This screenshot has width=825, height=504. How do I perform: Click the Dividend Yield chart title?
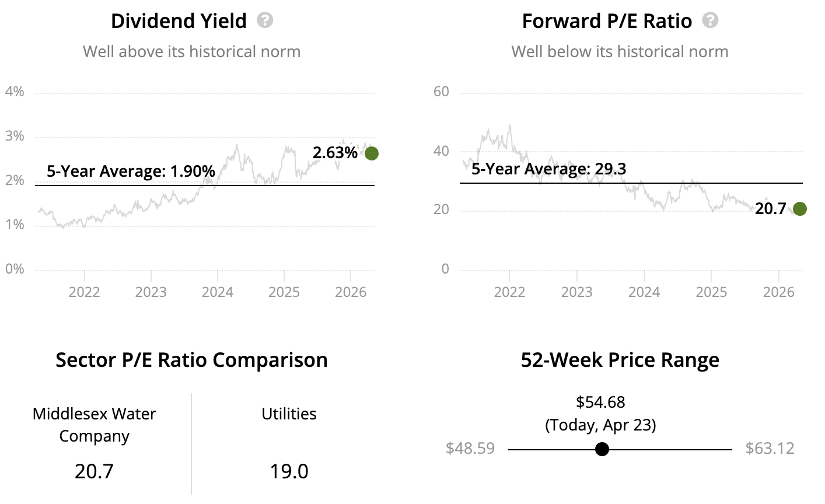point(179,22)
